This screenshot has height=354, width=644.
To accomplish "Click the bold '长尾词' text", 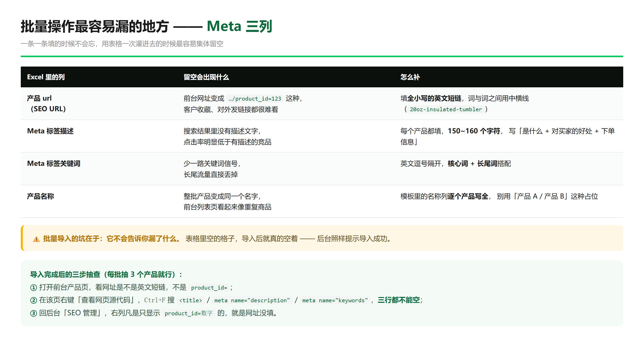I will point(487,163).
